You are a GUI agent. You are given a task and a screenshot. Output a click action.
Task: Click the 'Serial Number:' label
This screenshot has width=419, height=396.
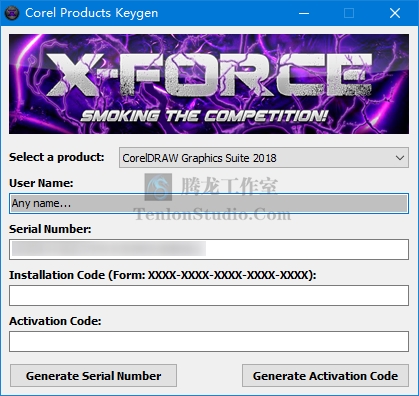tap(50, 229)
